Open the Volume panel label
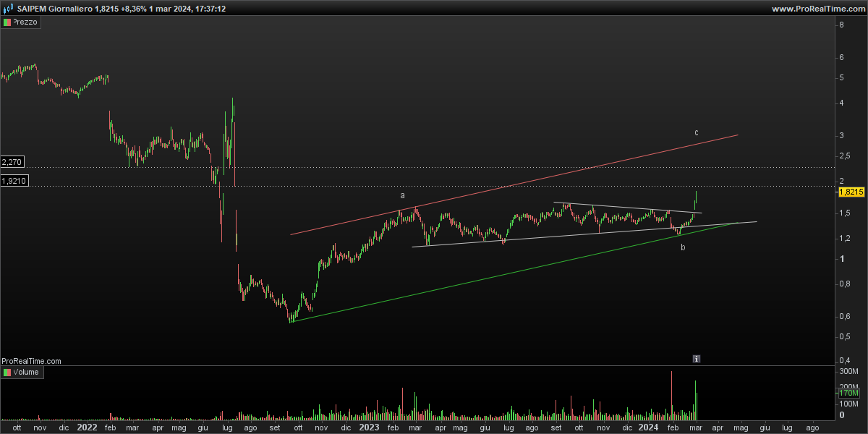868x434 pixels. coord(27,373)
